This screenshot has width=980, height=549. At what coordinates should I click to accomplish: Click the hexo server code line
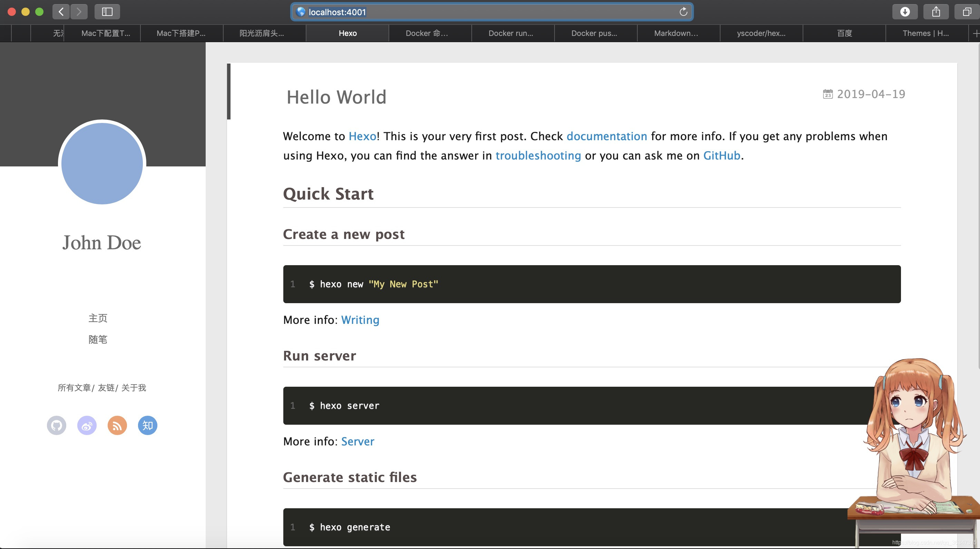tap(344, 406)
